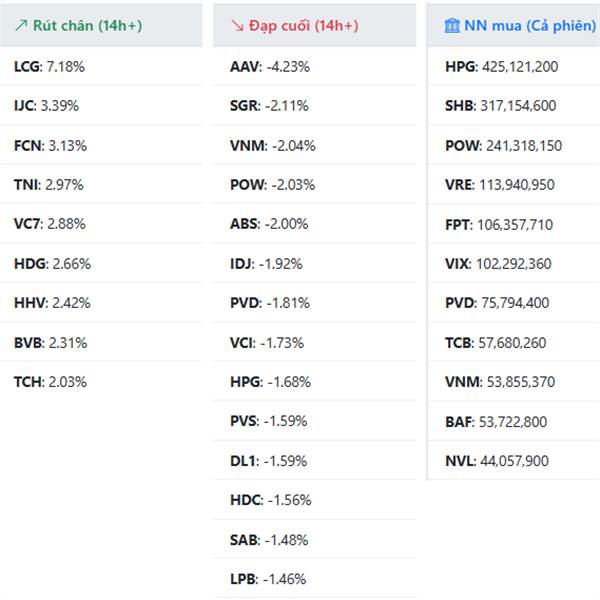Open the VCI stock at -1.73%
Viewport: 600px width, 600px height.
pos(266,342)
